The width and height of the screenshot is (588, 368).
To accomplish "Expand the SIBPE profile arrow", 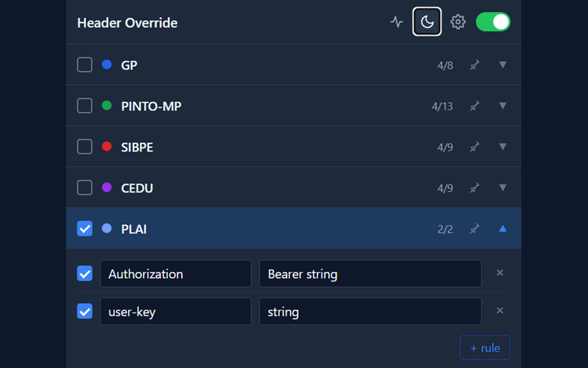I will click(503, 147).
